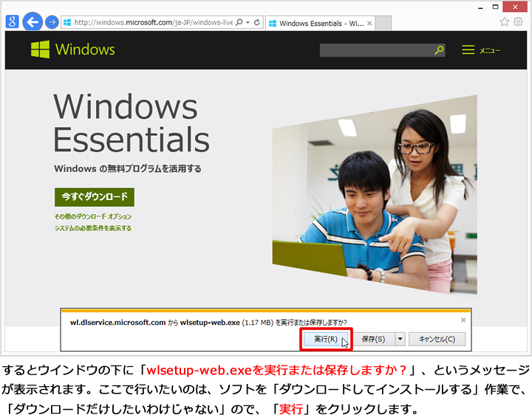Click 実行(R) to run the download
Viewport: 532px width, 415px height.
[x=326, y=339]
